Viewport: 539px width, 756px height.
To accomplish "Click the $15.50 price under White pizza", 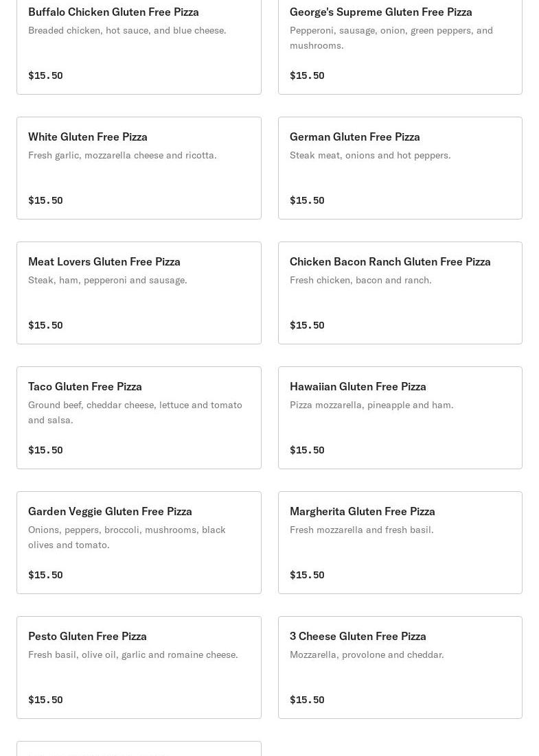I will pos(45,200).
